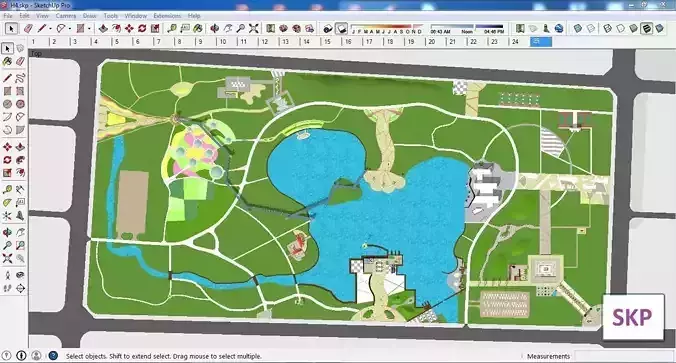
Task: Choose the Section Plane tool
Action: point(20,288)
